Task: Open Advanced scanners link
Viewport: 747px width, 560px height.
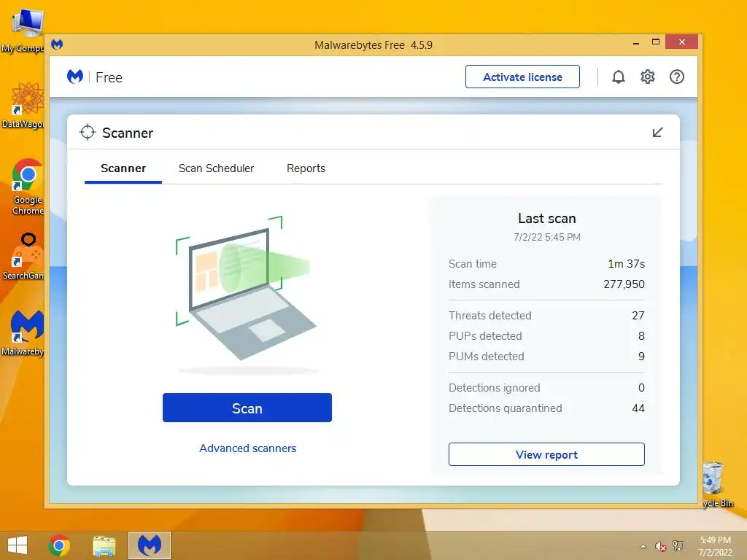Action: [248, 448]
